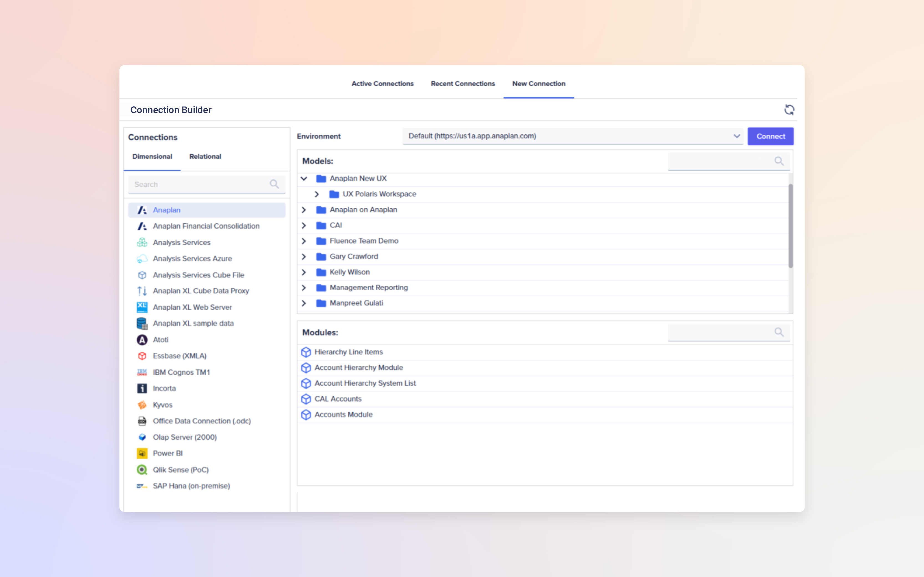This screenshot has height=577, width=924.
Task: Open the Recent Connections tab
Action: (x=463, y=84)
